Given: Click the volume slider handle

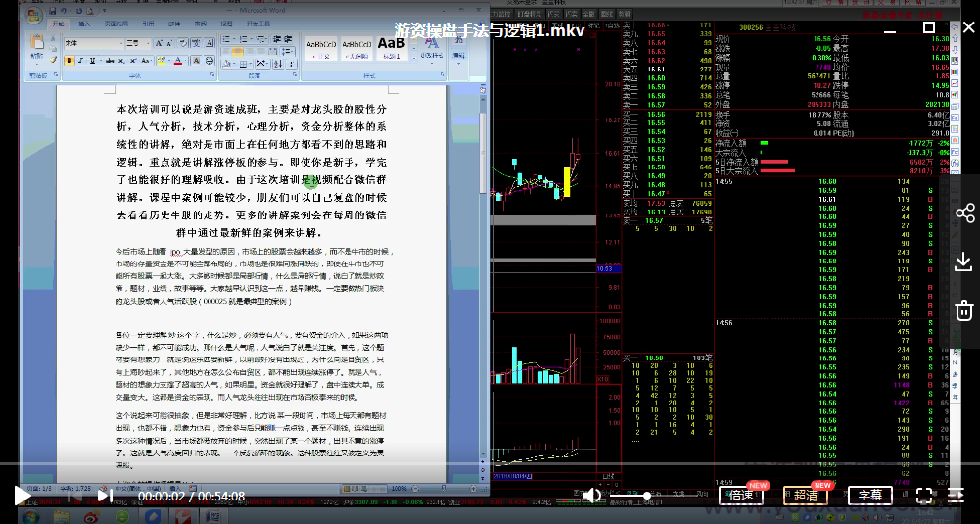Looking at the screenshot, I should pos(646,496).
